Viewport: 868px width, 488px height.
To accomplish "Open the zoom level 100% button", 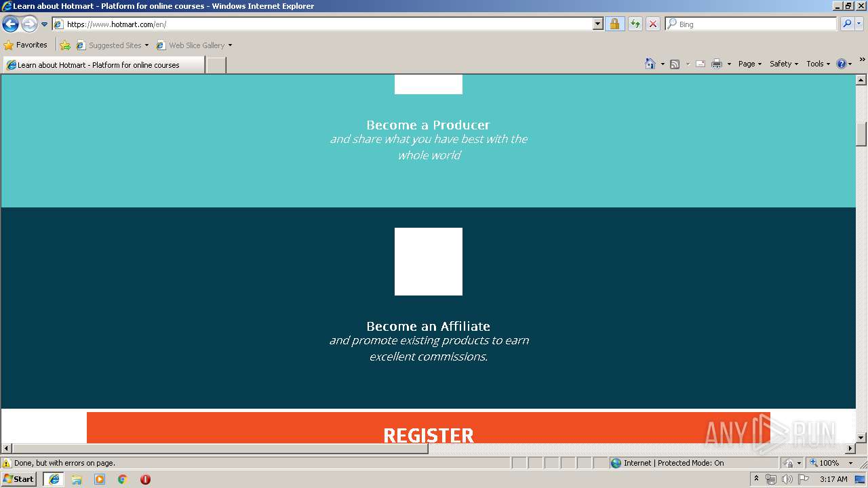I will [x=825, y=463].
